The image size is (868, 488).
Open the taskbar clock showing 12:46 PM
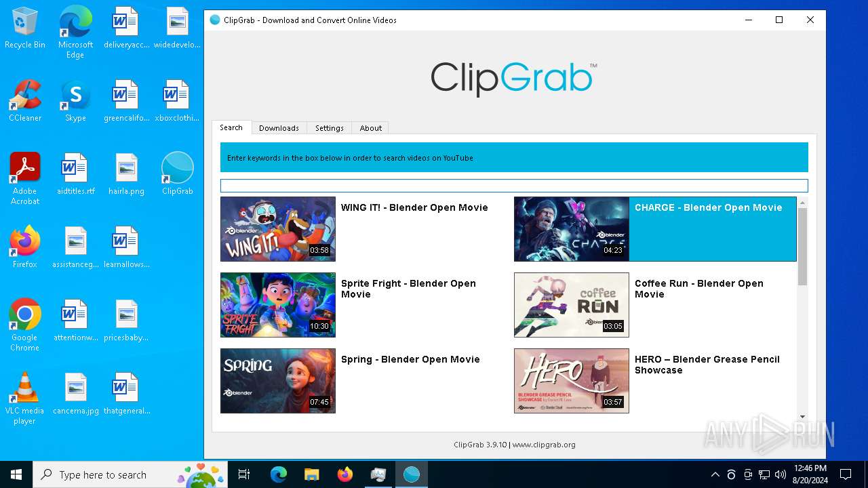[x=810, y=474]
